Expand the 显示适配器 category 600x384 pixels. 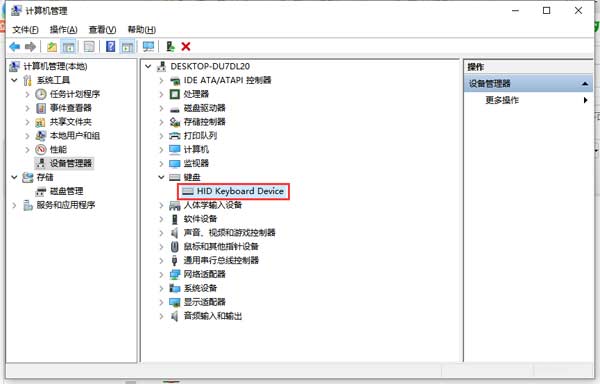pyautogui.click(x=161, y=302)
